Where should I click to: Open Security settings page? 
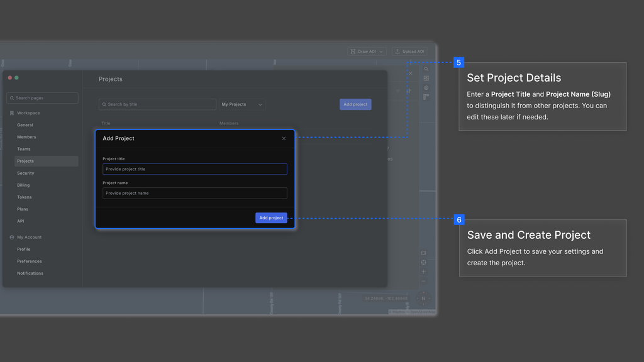point(25,173)
